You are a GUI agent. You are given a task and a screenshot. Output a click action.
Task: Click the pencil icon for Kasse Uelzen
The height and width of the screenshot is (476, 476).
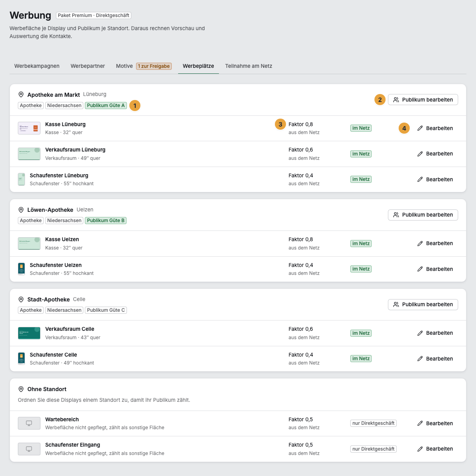click(x=420, y=244)
